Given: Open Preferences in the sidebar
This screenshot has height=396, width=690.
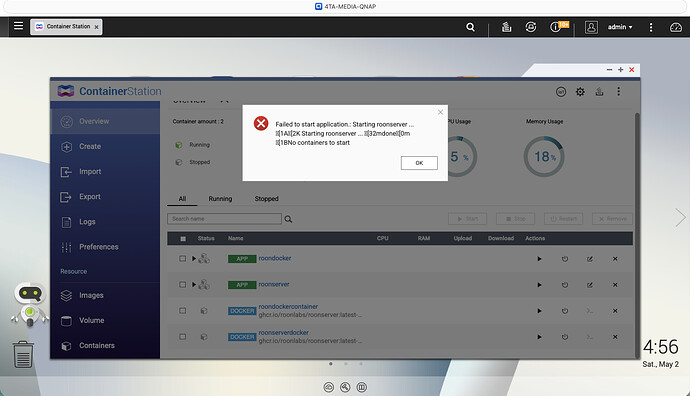Looking at the screenshot, I should [105, 247].
